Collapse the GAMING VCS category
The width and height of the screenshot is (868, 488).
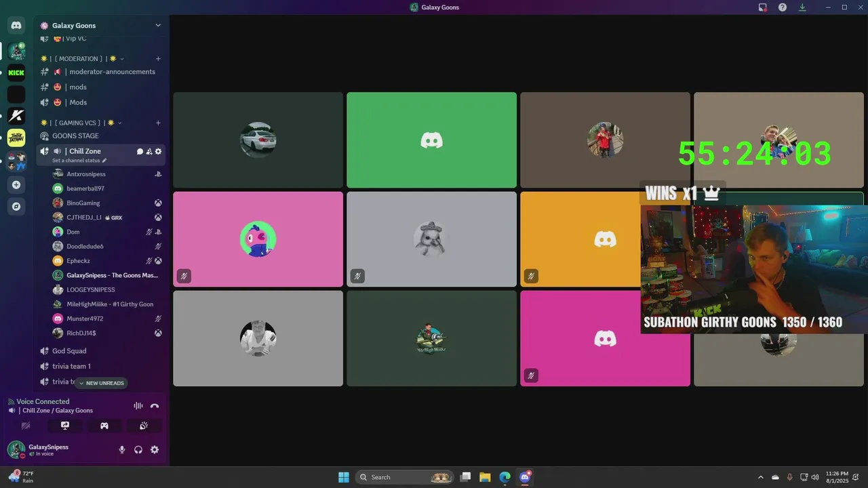[x=80, y=123]
